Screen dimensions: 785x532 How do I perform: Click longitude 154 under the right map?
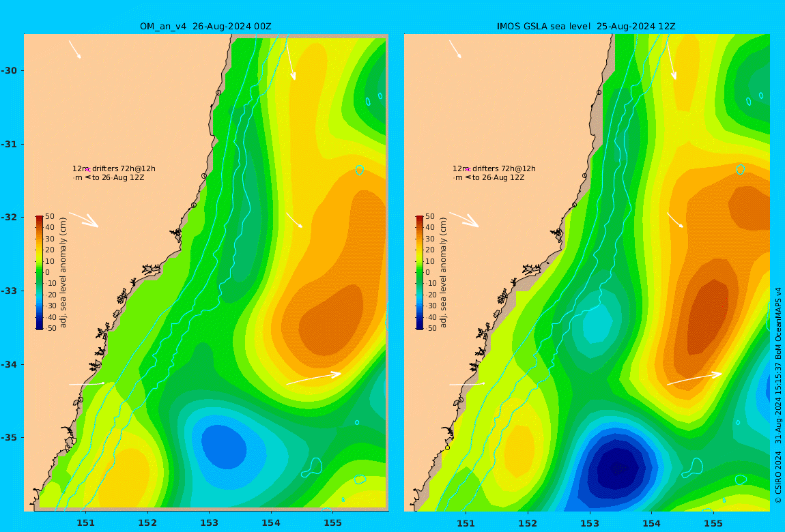point(651,523)
